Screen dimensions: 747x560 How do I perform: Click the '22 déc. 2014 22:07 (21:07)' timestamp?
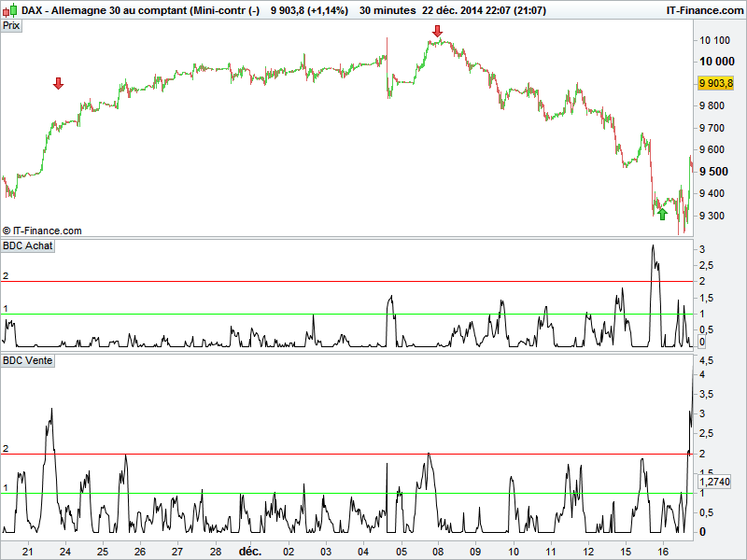(484, 10)
